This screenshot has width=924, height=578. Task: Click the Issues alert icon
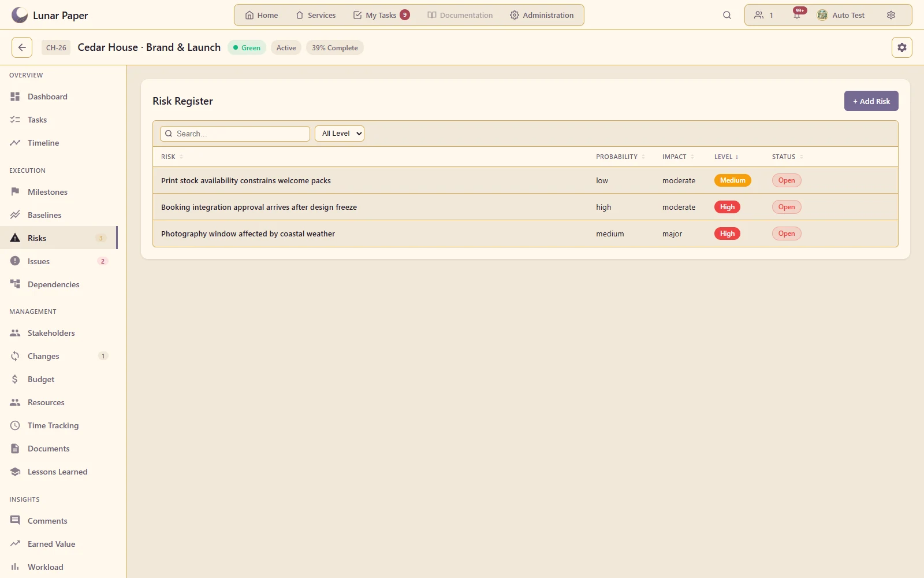pyautogui.click(x=15, y=261)
